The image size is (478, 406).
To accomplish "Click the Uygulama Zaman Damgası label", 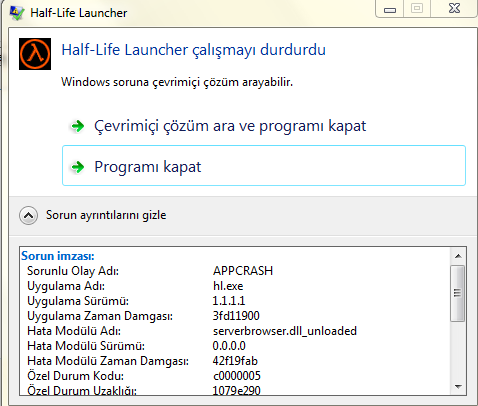I will (x=100, y=316).
